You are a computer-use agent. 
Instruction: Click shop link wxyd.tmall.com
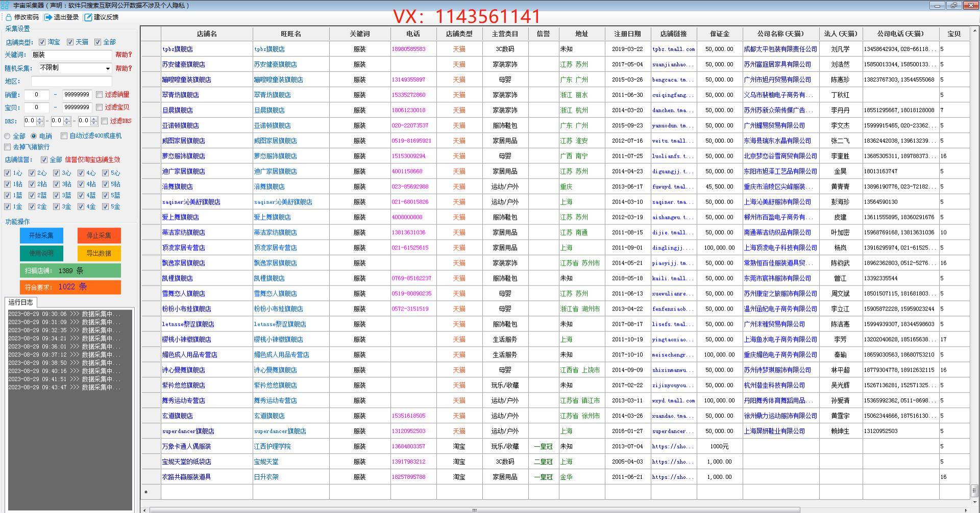(673, 401)
